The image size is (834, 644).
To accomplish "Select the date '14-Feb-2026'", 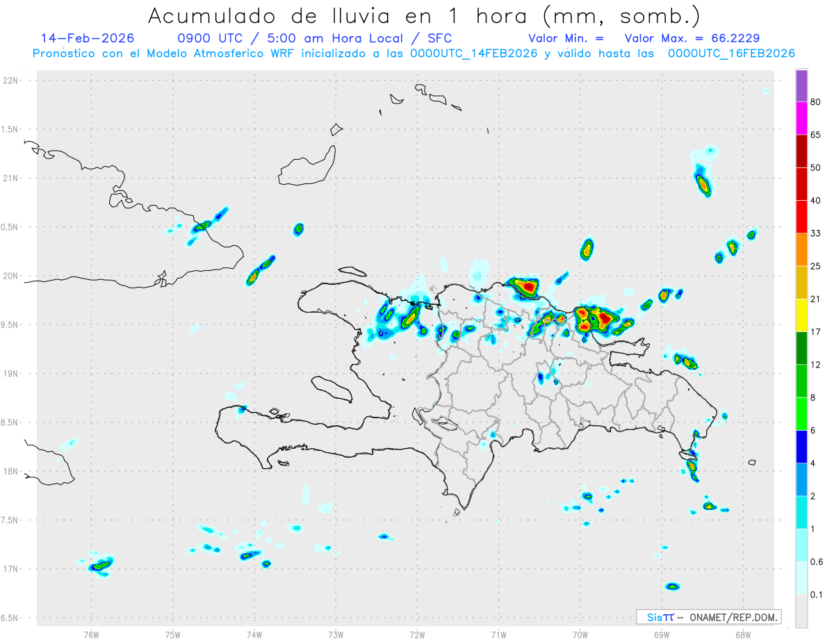I will point(88,38).
